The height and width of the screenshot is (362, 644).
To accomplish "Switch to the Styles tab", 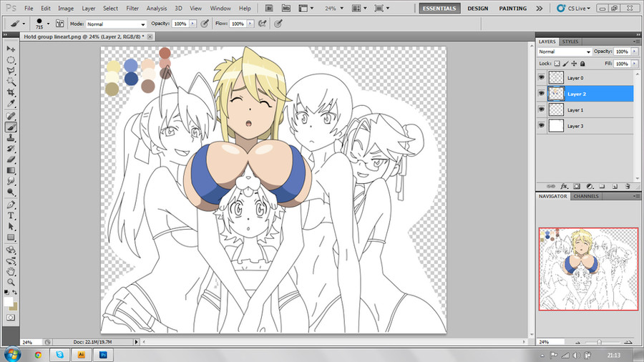I will pyautogui.click(x=570, y=41).
